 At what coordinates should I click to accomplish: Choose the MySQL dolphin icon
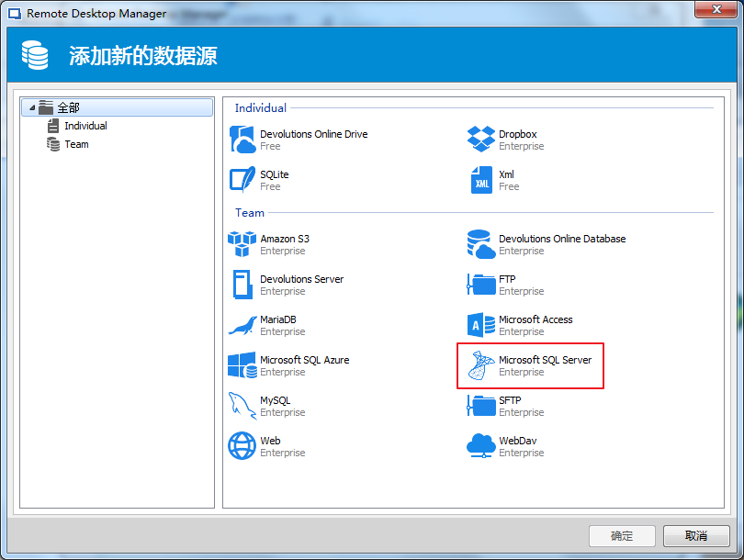pyautogui.click(x=242, y=406)
